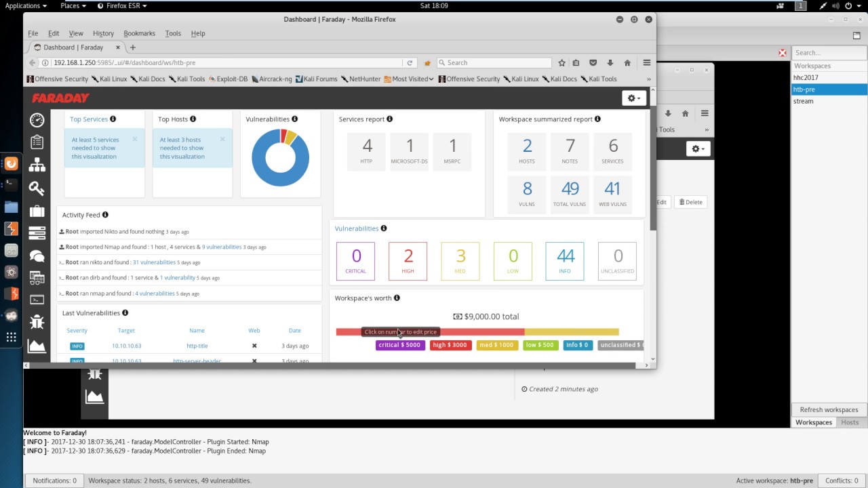Click the critical $ 5000 price tag
Image resolution: width=868 pixels, height=488 pixels.
pyautogui.click(x=400, y=345)
